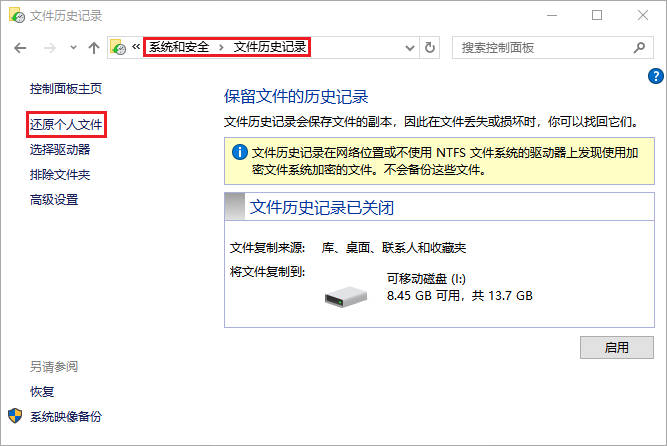The image size is (667, 446).
Task: Open 选择驱动器 link
Action: [60, 150]
